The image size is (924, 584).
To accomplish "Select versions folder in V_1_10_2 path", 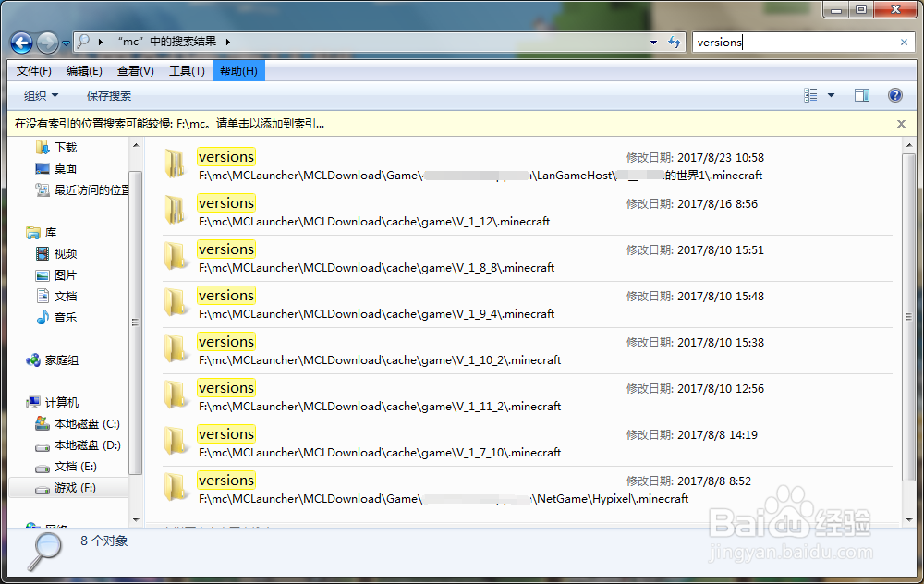I will 528,350.
